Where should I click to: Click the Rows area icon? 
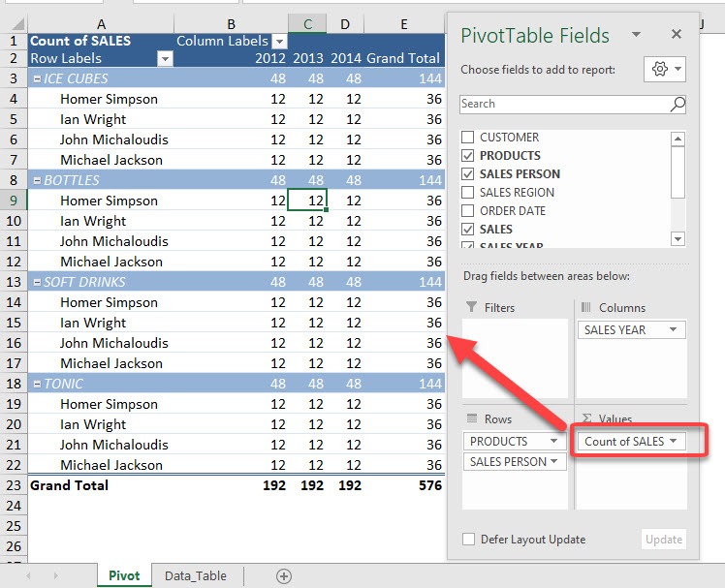(472, 418)
